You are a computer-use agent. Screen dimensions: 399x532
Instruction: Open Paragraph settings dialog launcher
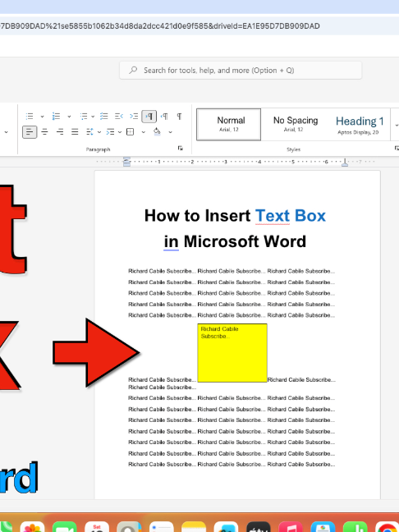[180, 149]
